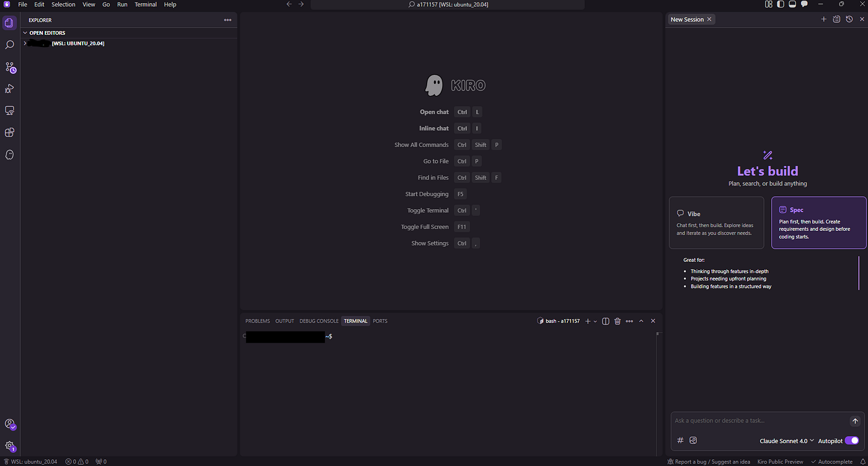The width and height of the screenshot is (868, 466).
Task: Split the terminal
Action: (x=606, y=321)
